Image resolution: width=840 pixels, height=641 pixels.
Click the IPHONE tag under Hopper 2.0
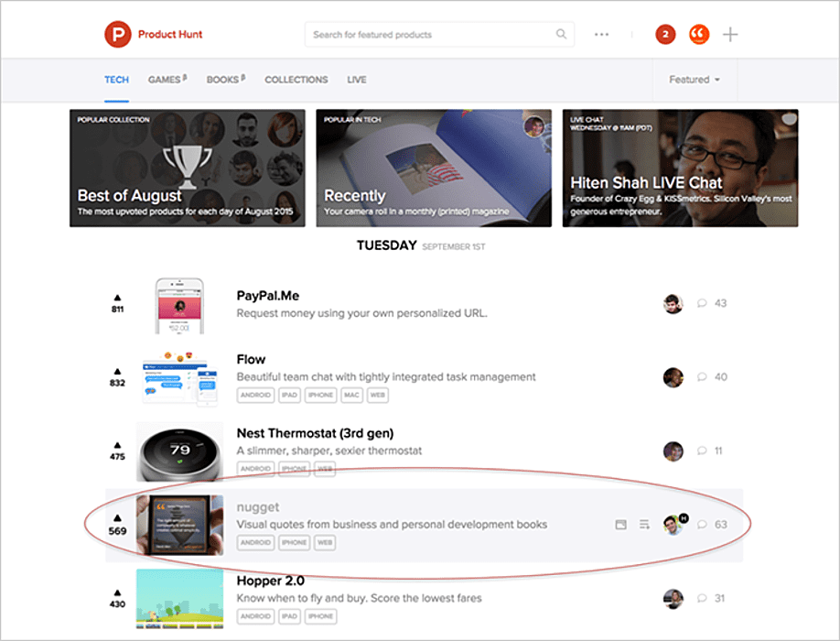point(320,616)
